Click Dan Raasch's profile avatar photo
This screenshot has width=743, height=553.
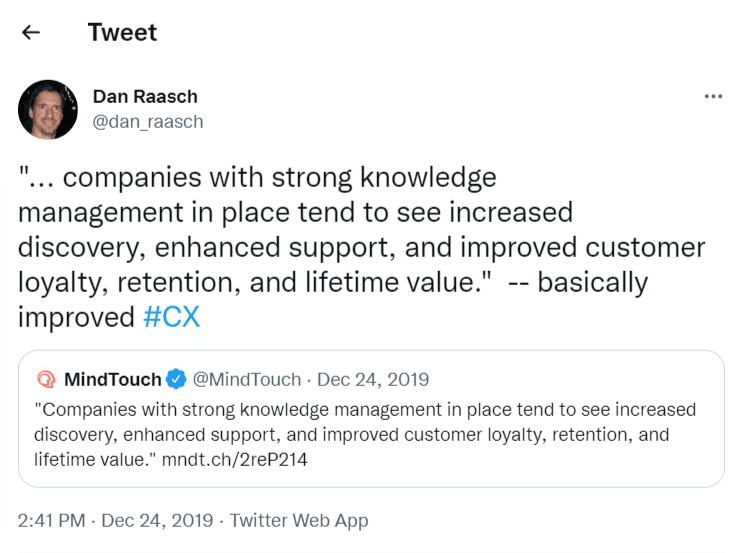48,109
